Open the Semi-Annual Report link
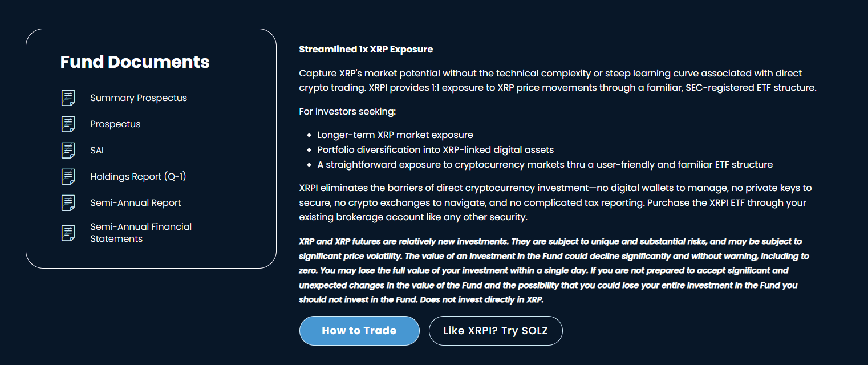This screenshot has height=365, width=868. (x=136, y=202)
